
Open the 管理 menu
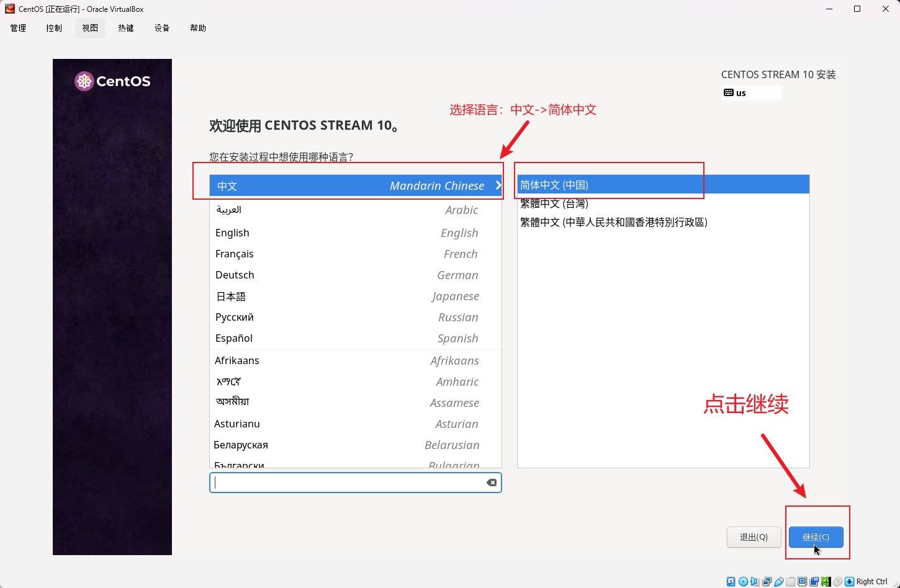point(18,28)
